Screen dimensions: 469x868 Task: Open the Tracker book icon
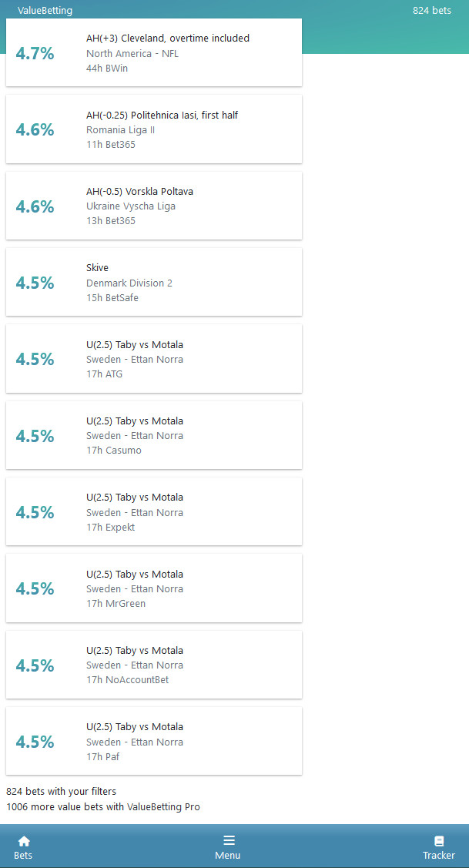tap(439, 841)
